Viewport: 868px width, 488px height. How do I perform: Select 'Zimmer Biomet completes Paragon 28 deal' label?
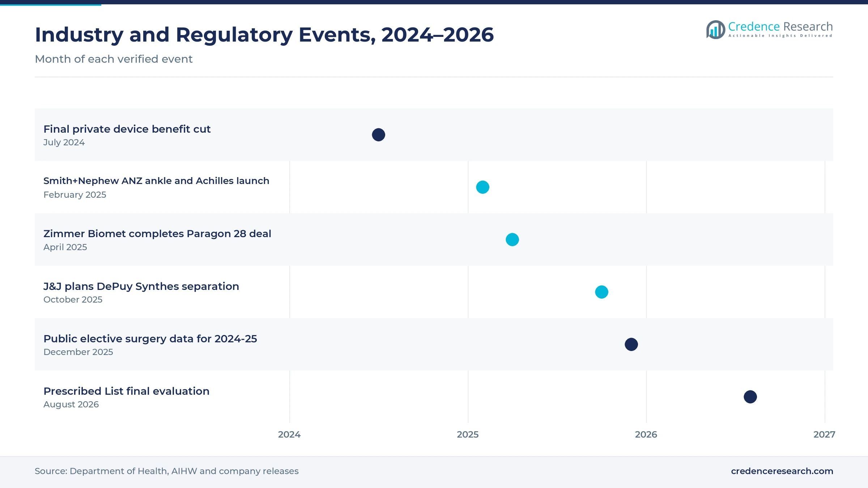click(157, 234)
